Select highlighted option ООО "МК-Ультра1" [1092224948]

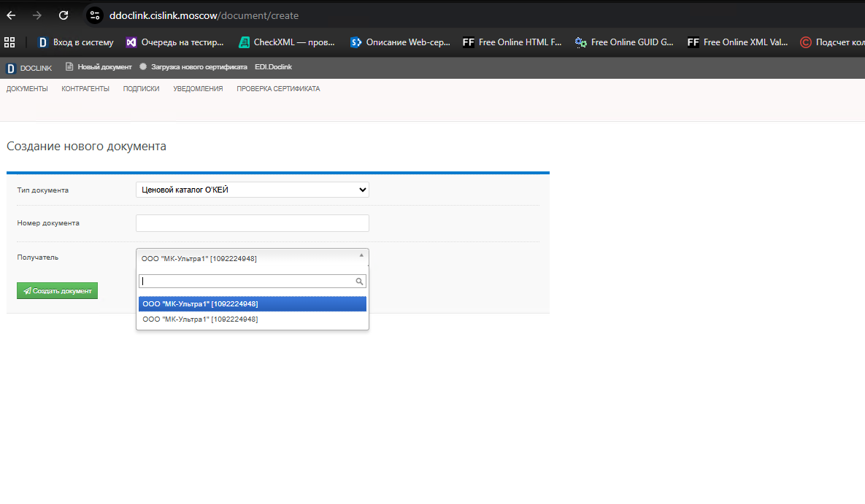(252, 304)
